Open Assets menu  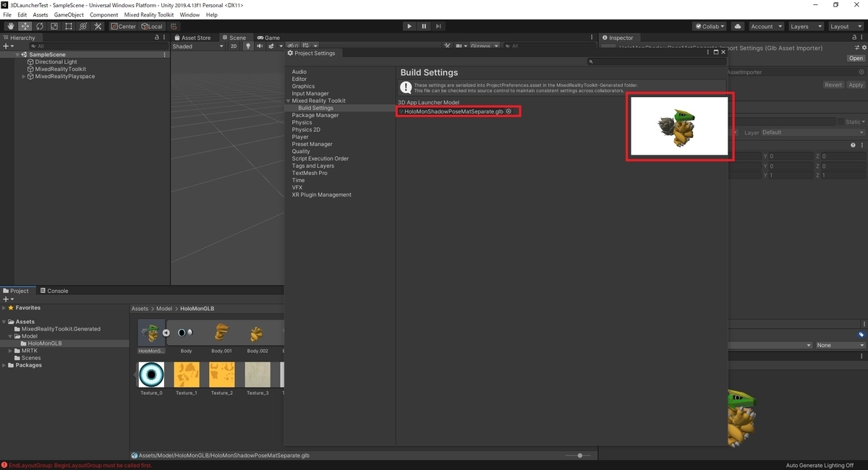(41, 14)
